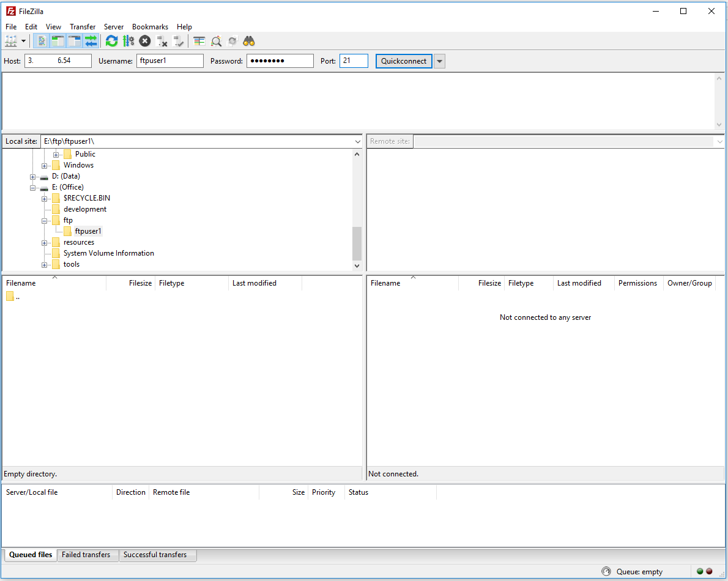Expand the resources folder
728x581 pixels.
(x=44, y=243)
